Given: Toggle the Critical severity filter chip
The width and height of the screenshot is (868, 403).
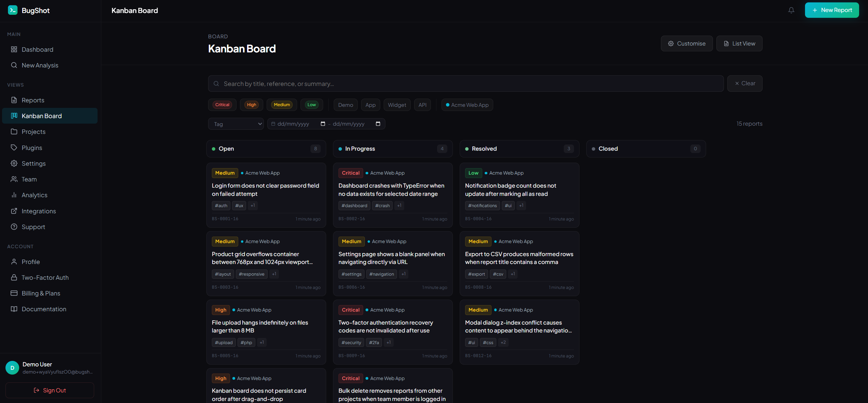Looking at the screenshot, I should pos(222,105).
